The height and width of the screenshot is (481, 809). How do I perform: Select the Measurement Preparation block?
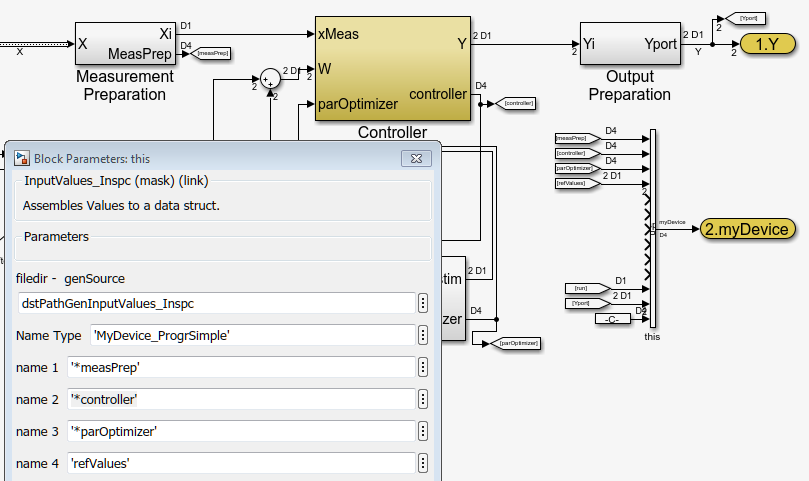click(124, 44)
